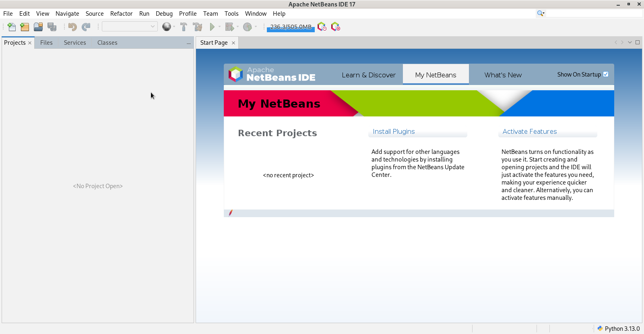This screenshot has width=644, height=334.
Task: Expand the browser selection dropdown arrow
Action: click(x=174, y=27)
